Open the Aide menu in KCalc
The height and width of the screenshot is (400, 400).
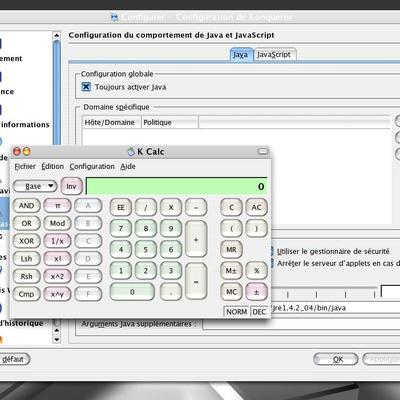pos(128,166)
